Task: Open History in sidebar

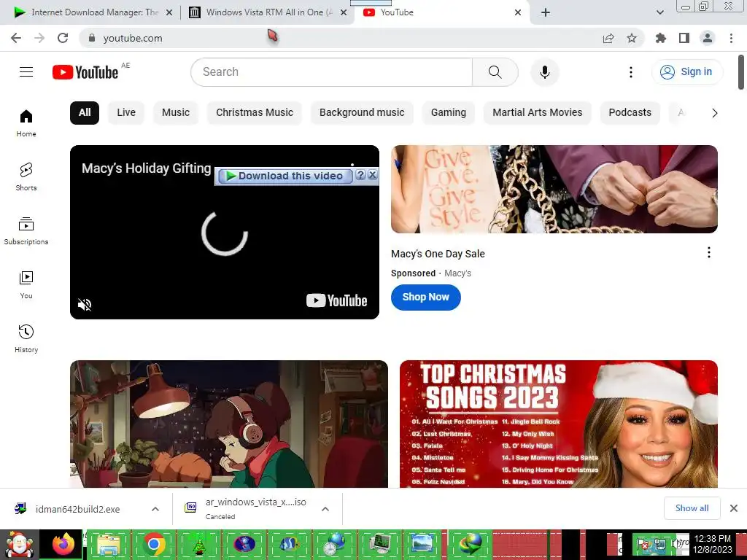Action: (x=26, y=338)
